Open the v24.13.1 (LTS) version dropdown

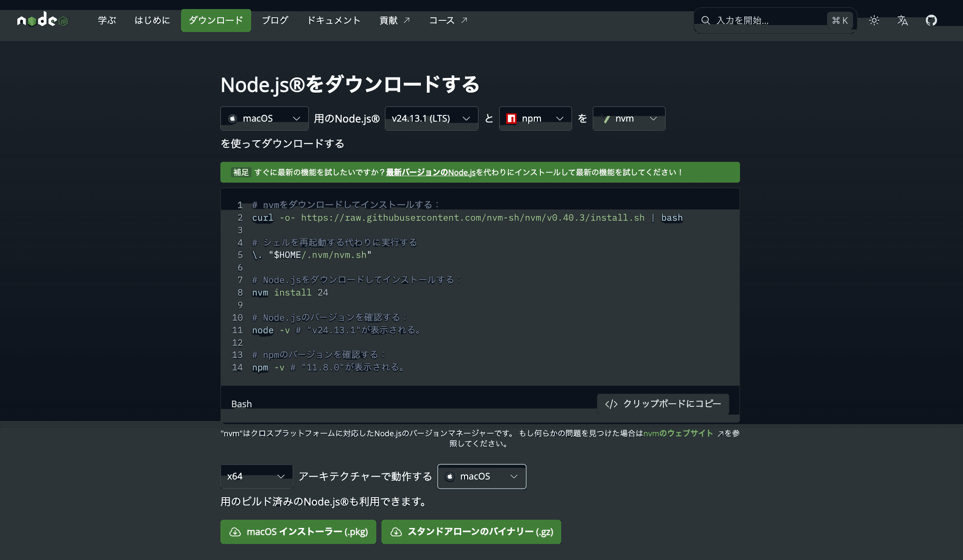(431, 118)
